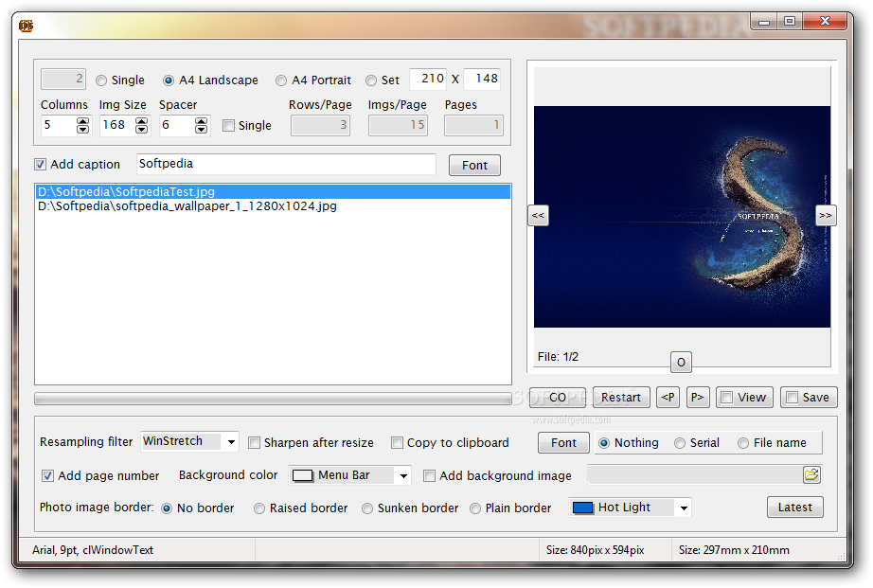Click the custom height field showing 148

pyautogui.click(x=482, y=79)
